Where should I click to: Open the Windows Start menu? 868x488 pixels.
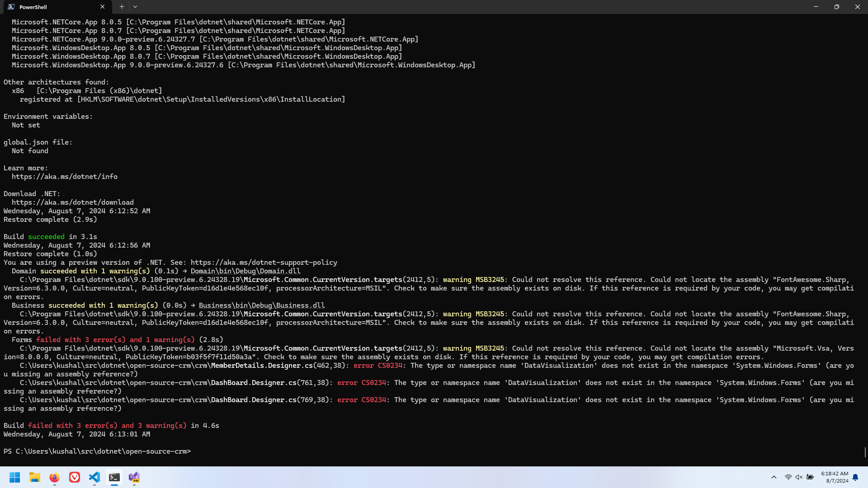(15, 477)
